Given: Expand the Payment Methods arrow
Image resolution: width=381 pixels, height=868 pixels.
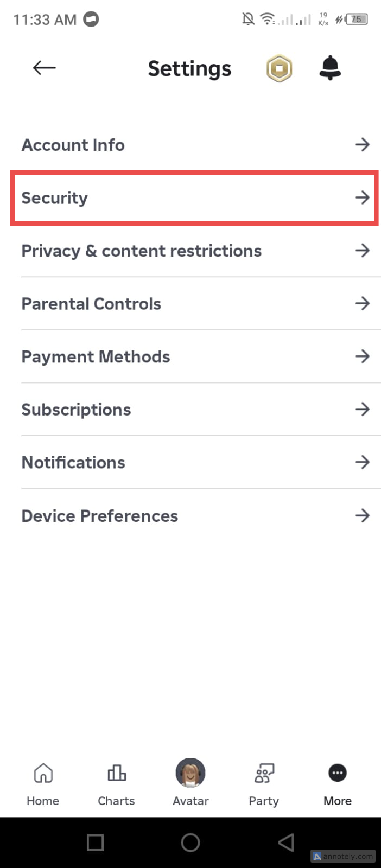Looking at the screenshot, I should [362, 356].
